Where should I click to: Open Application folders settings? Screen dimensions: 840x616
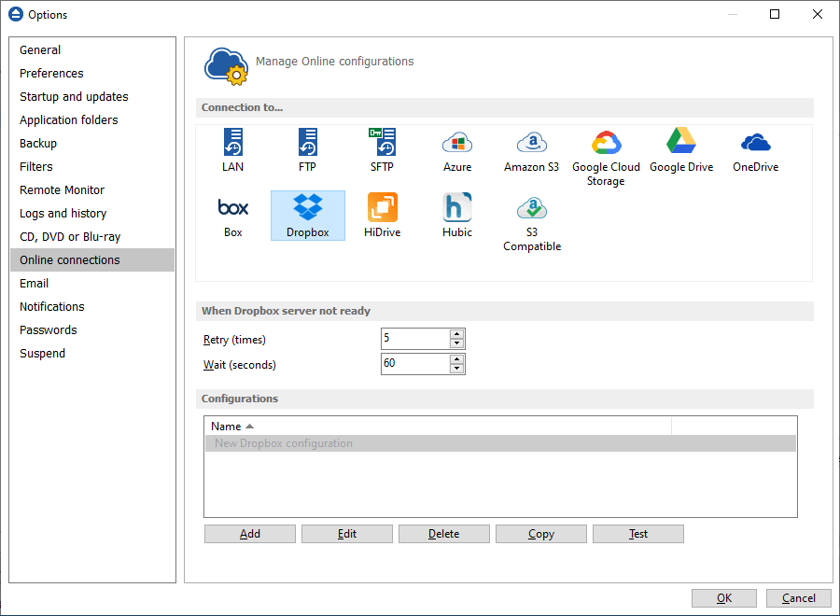[92, 120]
